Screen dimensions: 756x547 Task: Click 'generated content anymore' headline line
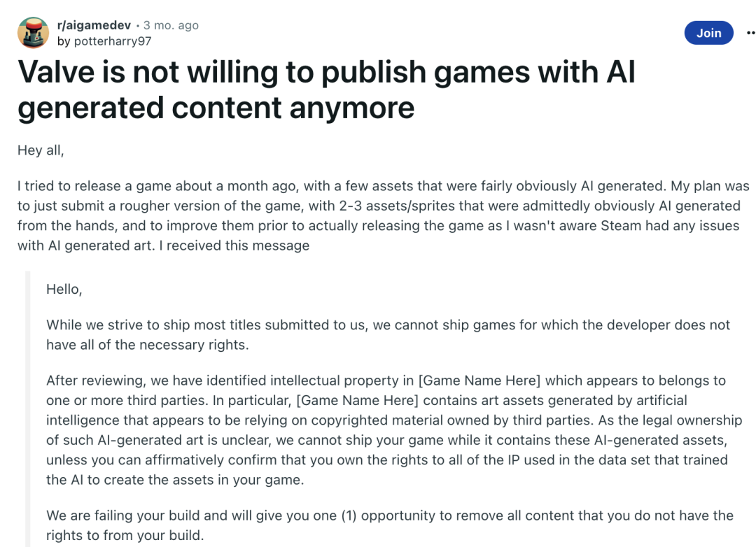(216, 108)
